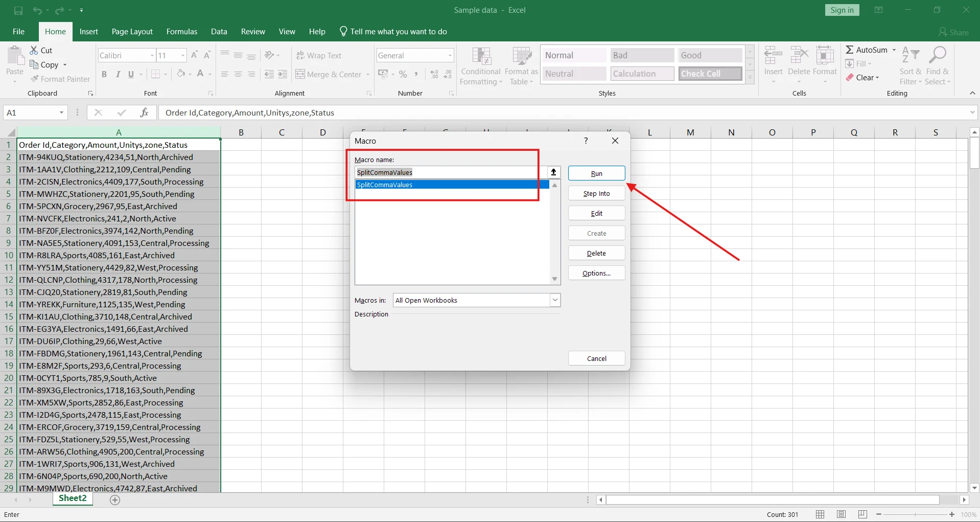Image resolution: width=980 pixels, height=522 pixels.
Task: Click the Insert Function fx icon
Action: coord(145,112)
